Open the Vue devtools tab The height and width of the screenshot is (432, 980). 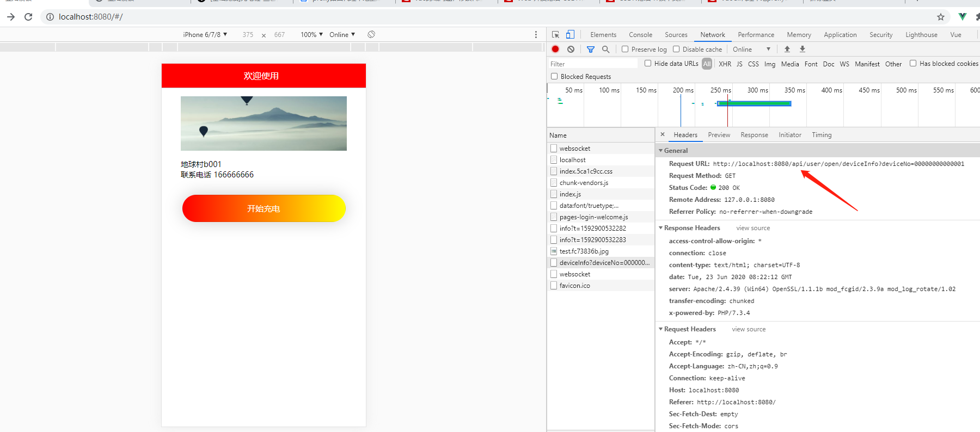[x=955, y=34]
